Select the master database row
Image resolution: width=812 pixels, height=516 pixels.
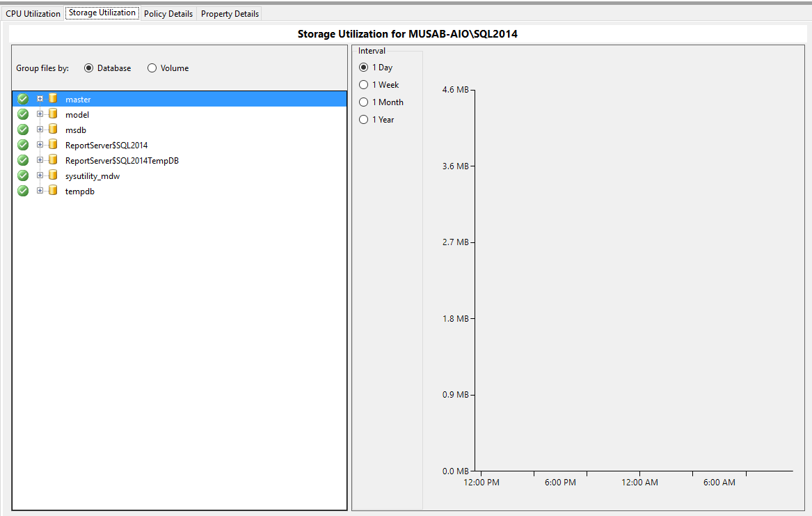click(180, 99)
